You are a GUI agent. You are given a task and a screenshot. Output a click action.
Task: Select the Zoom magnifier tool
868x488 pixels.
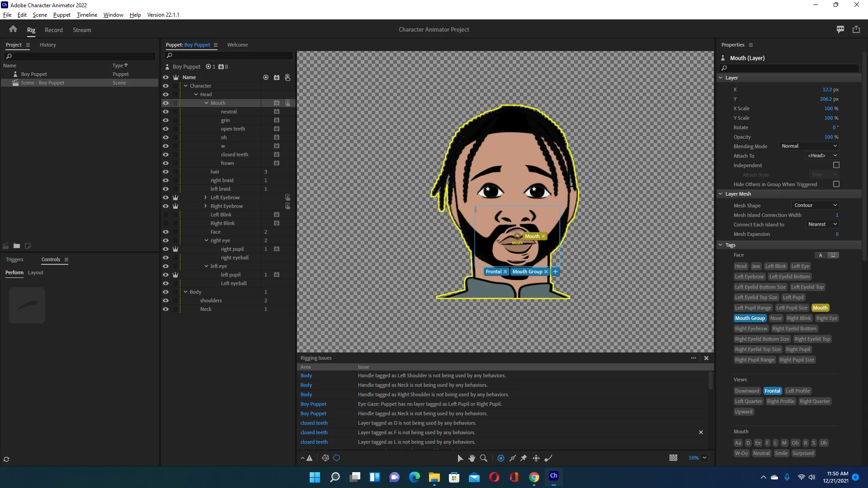[x=483, y=458]
